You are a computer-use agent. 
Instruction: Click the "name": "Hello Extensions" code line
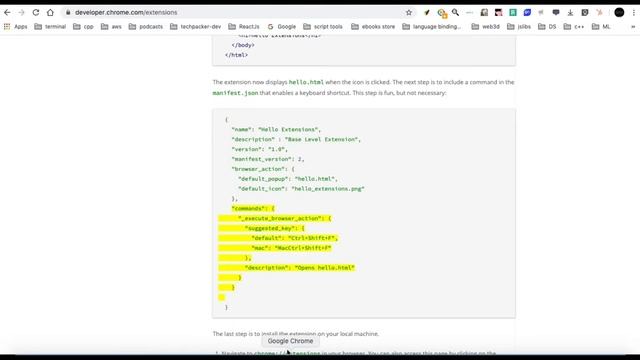click(x=276, y=129)
